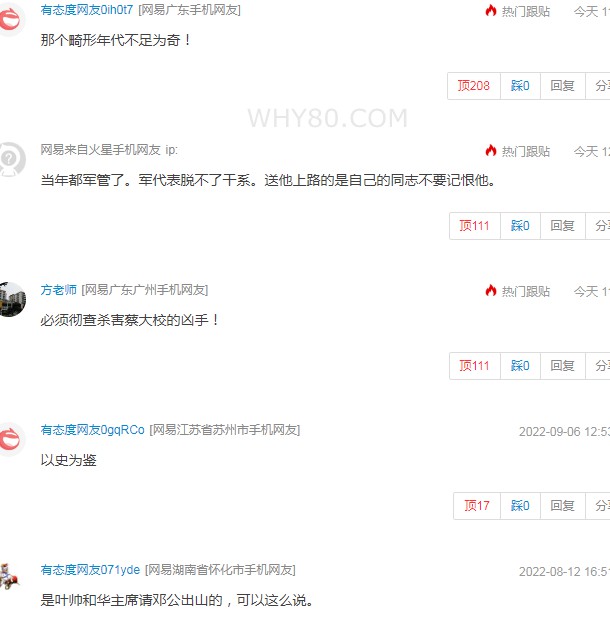610x620 pixels.
Task: Open username link 有态度网友071yde
Action: coord(90,570)
